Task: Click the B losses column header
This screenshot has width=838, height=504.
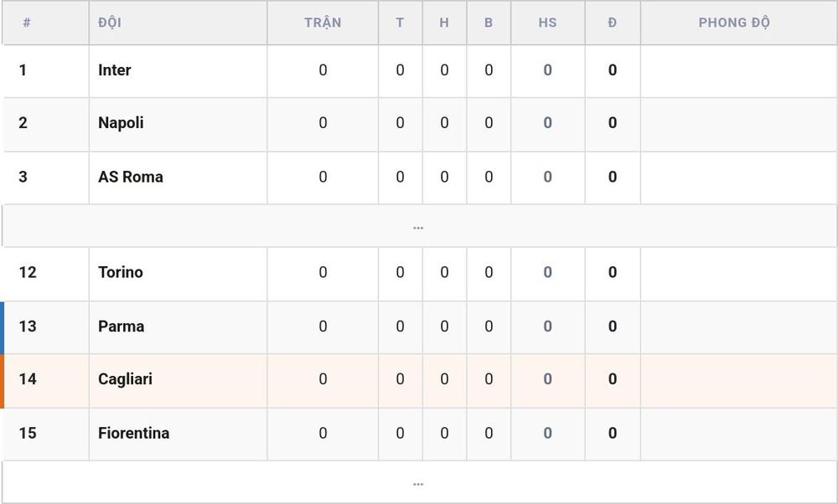Action: 489,23
